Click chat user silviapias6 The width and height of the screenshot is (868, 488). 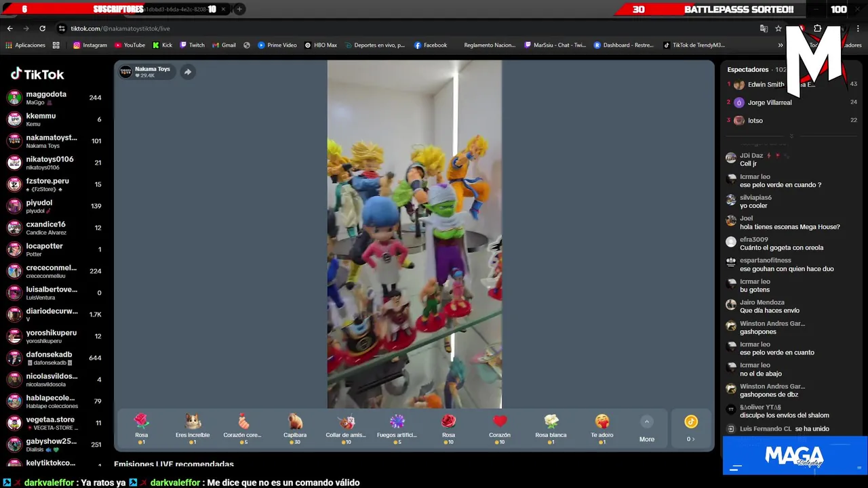pos(755,198)
